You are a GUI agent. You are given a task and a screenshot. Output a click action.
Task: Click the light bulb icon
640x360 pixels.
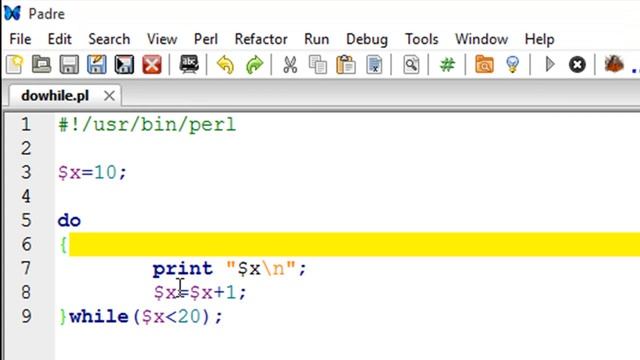[512, 64]
